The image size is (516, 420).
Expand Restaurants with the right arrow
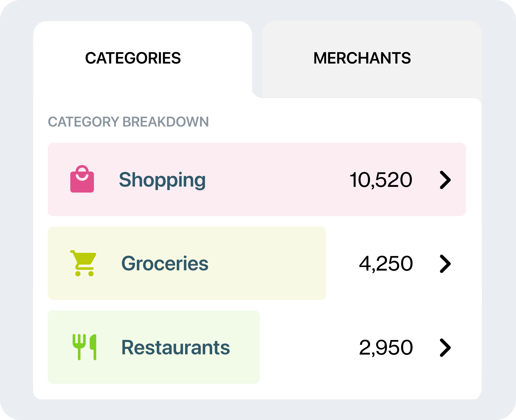coord(446,348)
